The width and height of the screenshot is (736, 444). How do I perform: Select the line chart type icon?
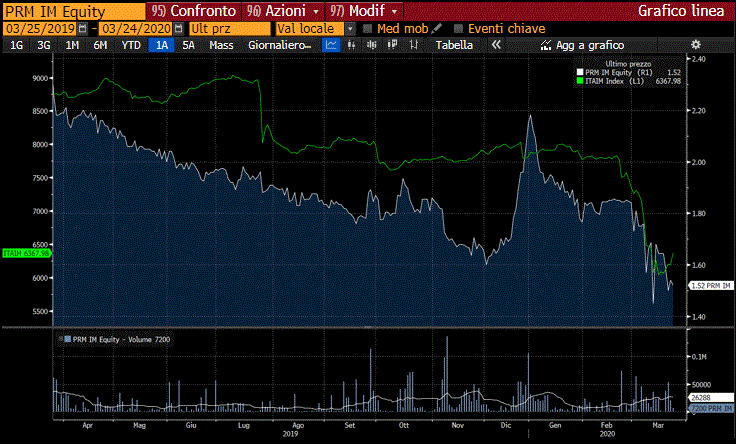[331, 45]
